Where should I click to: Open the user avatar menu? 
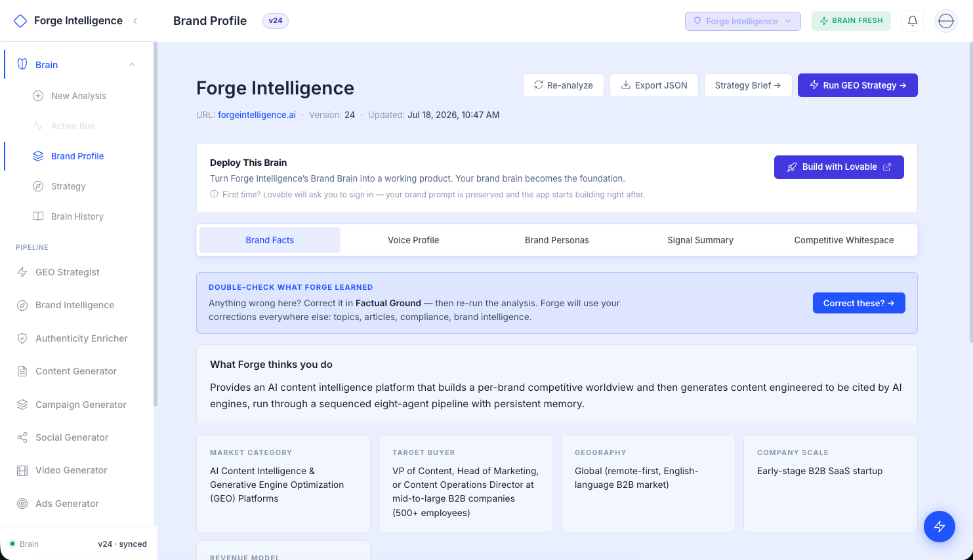(x=946, y=21)
